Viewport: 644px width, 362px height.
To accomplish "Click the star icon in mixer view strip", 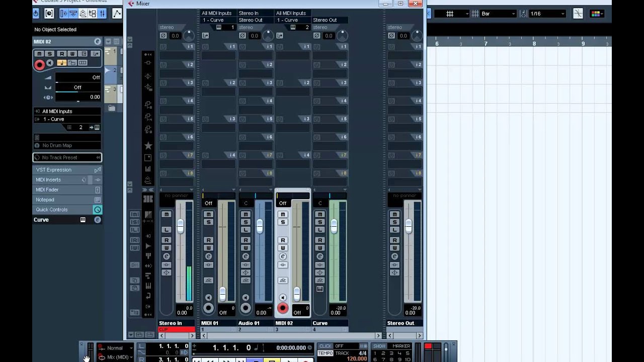I will (148, 146).
